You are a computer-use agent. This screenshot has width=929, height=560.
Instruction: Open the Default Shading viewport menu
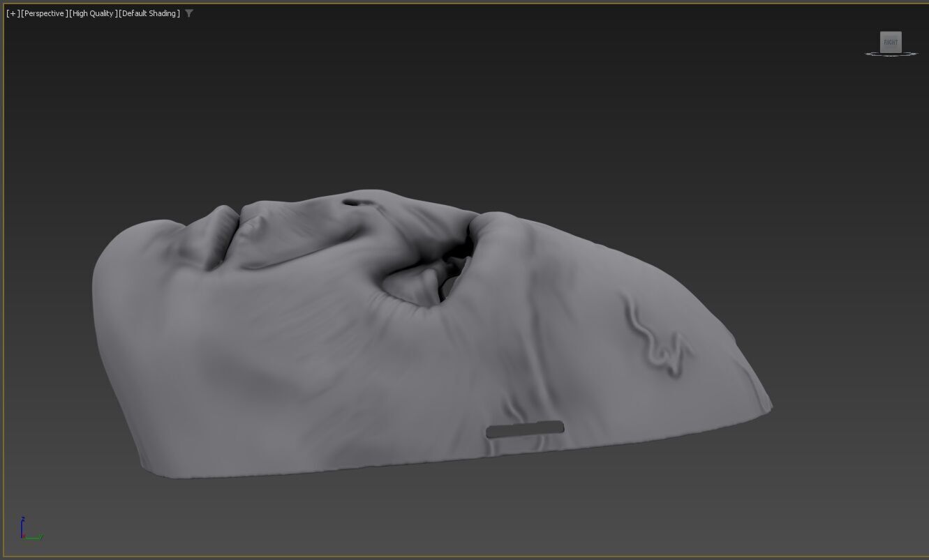point(149,13)
